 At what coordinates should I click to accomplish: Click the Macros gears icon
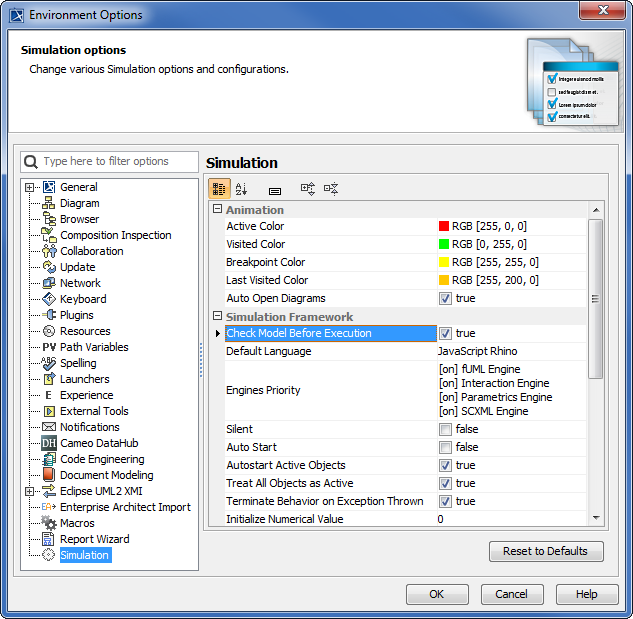(x=49, y=523)
